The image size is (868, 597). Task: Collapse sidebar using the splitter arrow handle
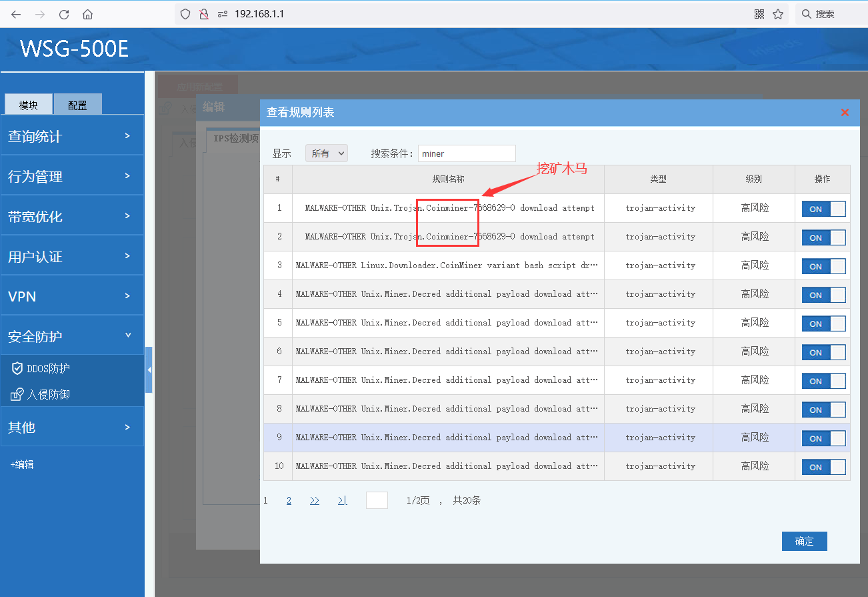[149, 370]
